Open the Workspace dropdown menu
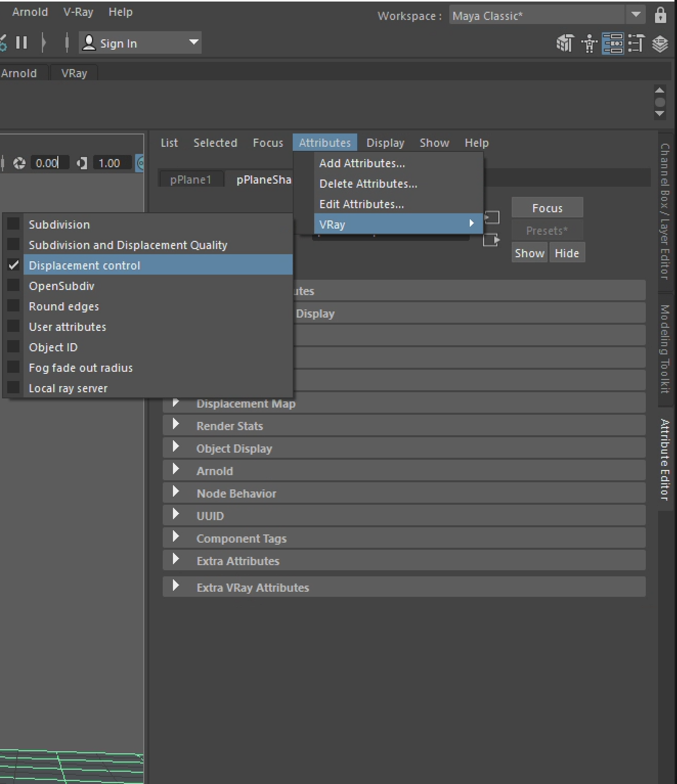Viewport: 677px width, 784px height. (636, 15)
